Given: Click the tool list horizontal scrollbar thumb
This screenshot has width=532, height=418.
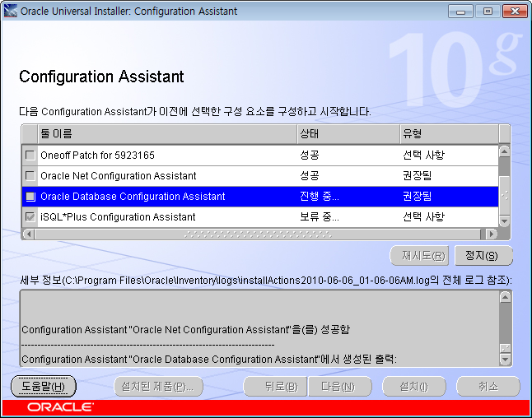Looking at the screenshot, I should (258, 234).
